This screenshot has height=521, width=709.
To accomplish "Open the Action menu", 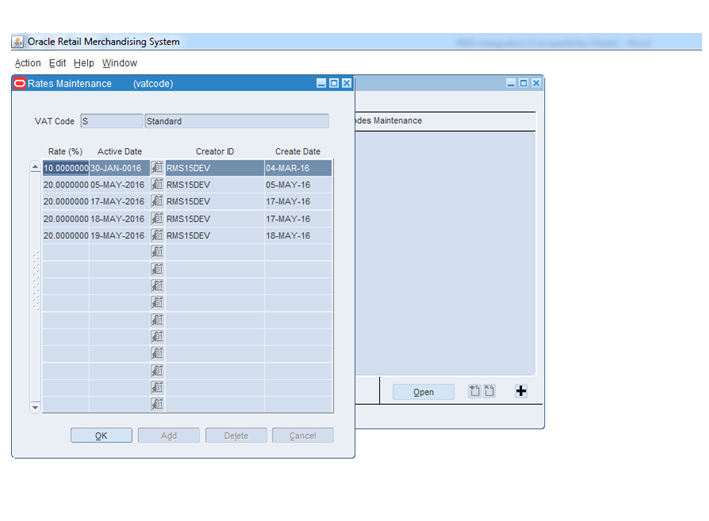I will (28, 63).
